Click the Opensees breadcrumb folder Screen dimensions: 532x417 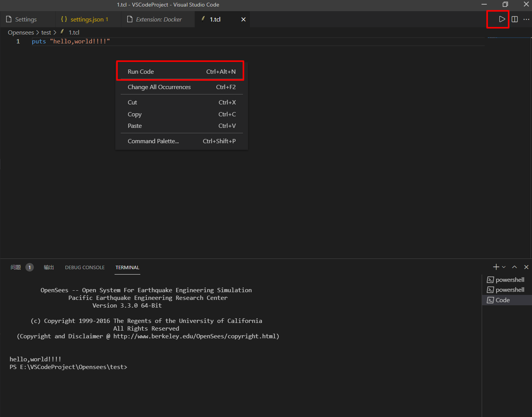21,33
